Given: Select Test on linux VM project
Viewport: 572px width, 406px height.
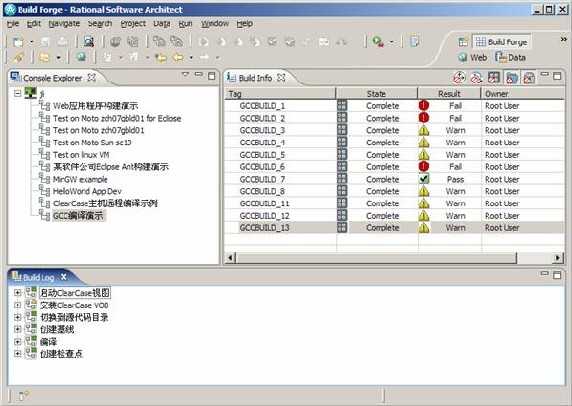Looking at the screenshot, I should (x=81, y=155).
